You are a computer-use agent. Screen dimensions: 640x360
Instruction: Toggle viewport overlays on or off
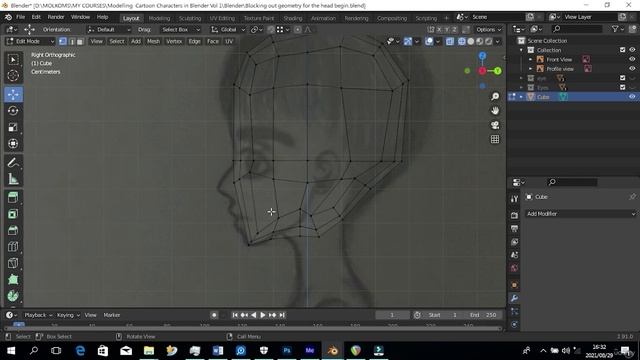click(x=429, y=41)
